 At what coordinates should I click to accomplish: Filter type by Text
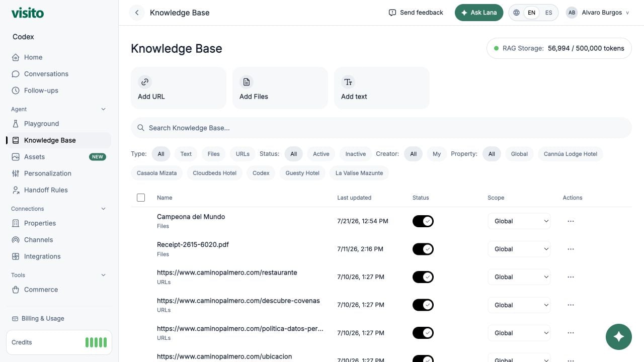(186, 154)
